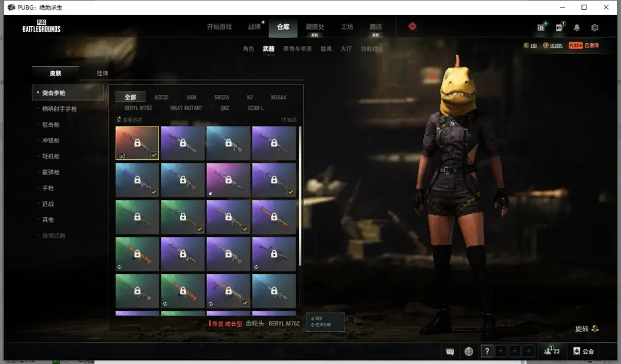Open the 战绩 career tab
The height and width of the screenshot is (364, 621).
pos(254,26)
